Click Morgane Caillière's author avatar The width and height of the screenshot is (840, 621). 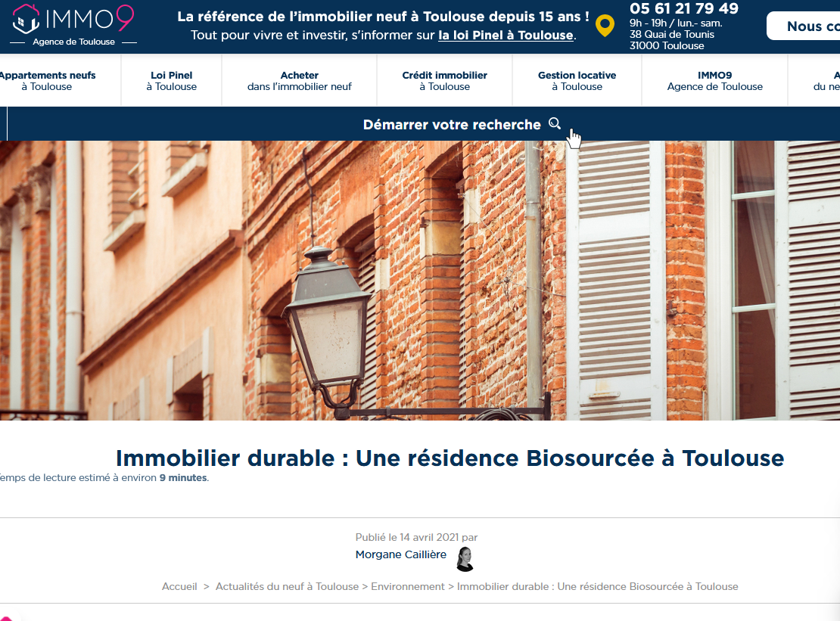pos(465,559)
